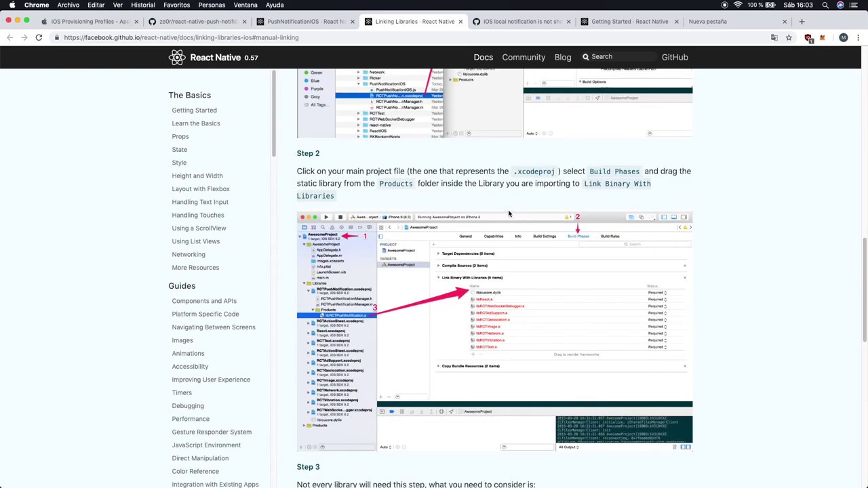Close the Linking Libraries tab
This screenshot has width=868, height=488.
[x=460, y=22]
